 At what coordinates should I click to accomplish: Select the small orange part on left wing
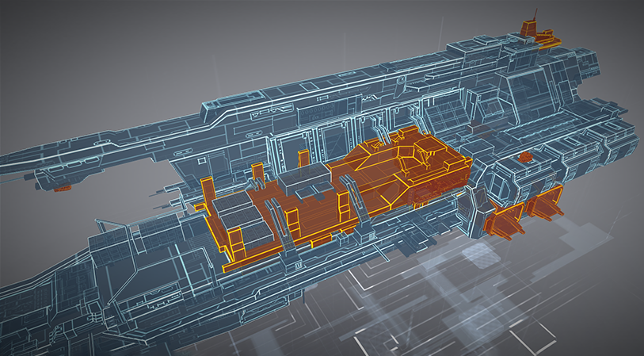(64, 189)
